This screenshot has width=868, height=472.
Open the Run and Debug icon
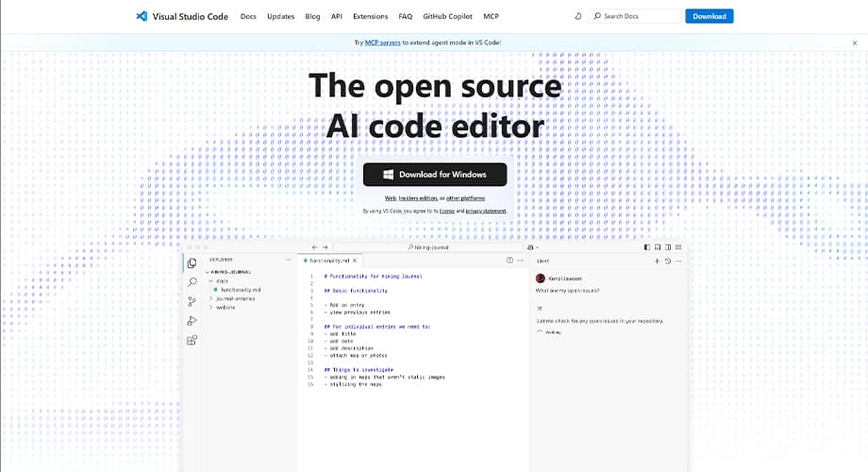[x=192, y=321]
